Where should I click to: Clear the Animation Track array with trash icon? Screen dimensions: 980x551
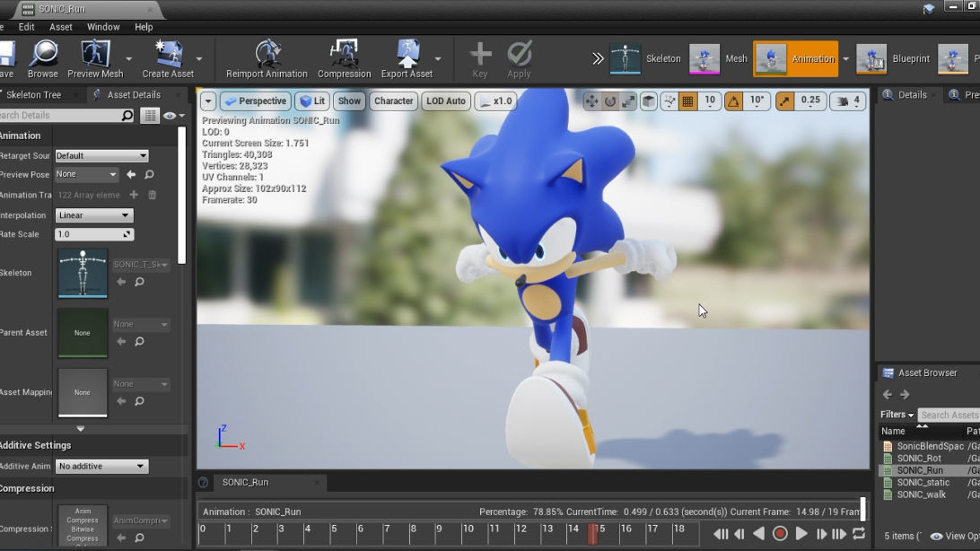[152, 195]
